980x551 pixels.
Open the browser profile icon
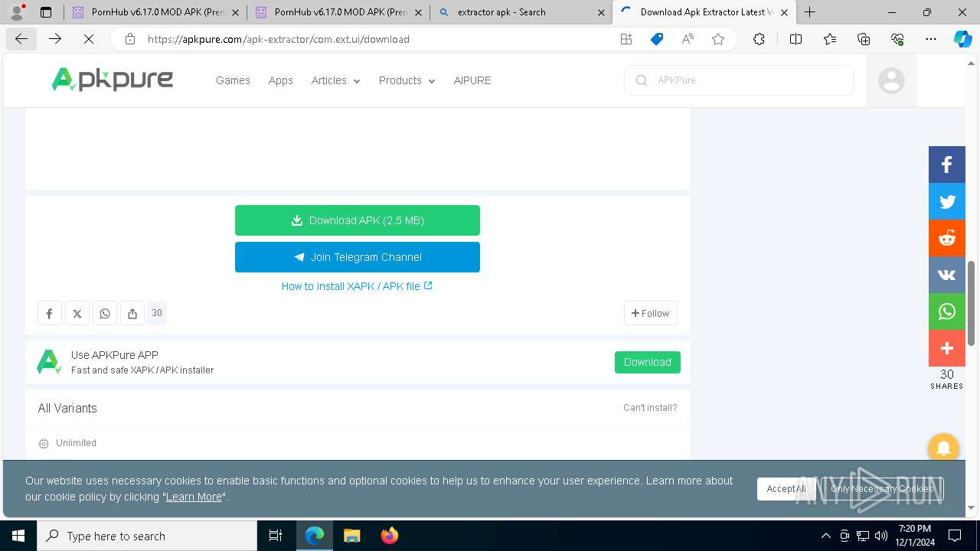(17, 12)
